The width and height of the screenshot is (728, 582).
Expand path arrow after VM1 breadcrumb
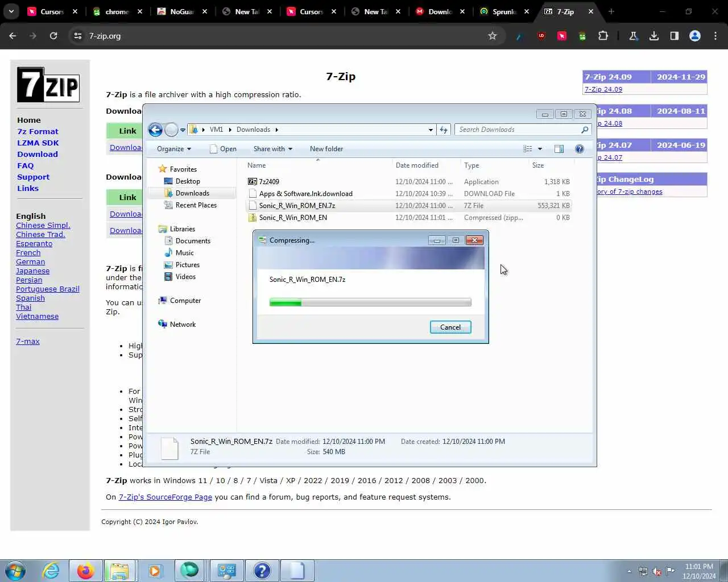[x=230, y=130]
